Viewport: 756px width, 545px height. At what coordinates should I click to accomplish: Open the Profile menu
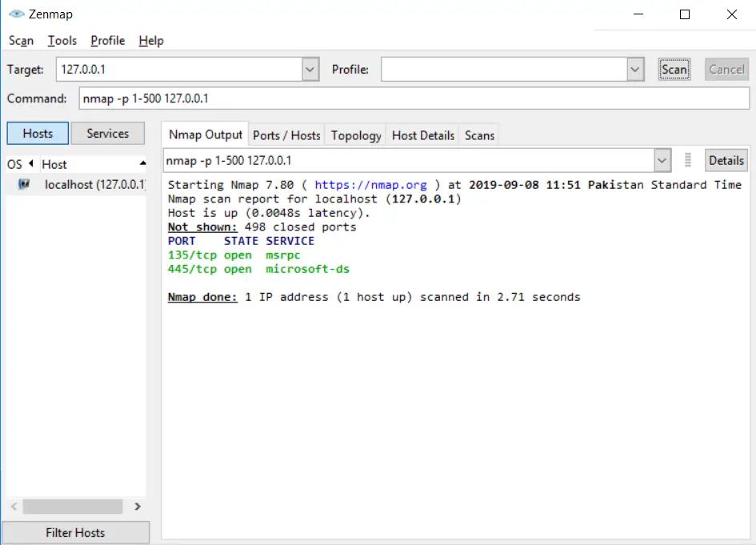click(x=107, y=41)
